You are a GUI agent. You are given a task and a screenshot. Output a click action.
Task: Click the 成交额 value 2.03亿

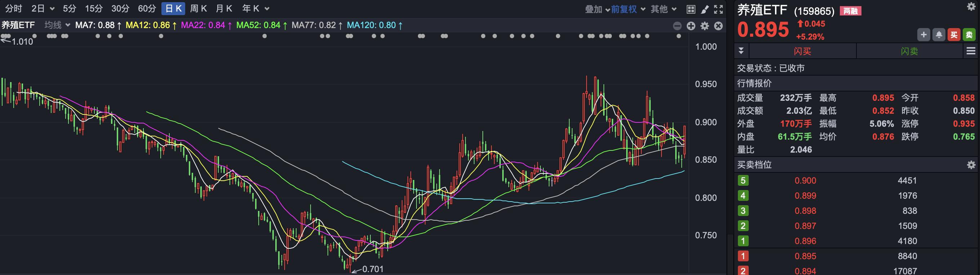(799, 111)
